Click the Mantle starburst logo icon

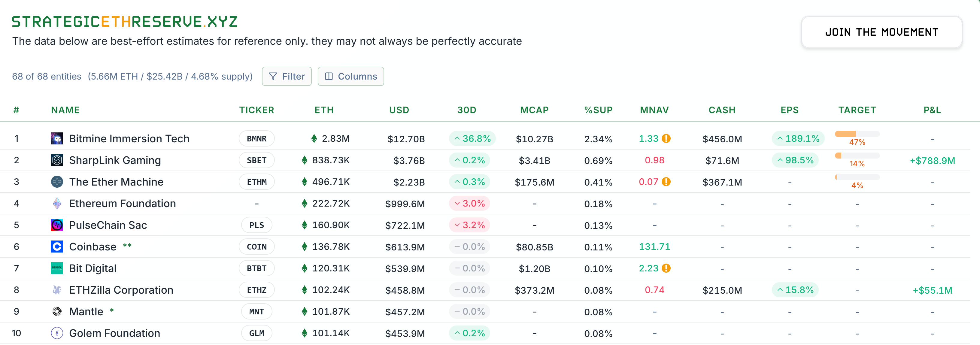click(x=57, y=312)
